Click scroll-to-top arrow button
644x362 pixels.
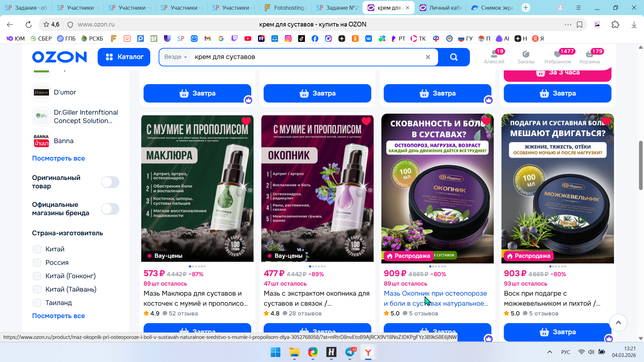pos(618,322)
